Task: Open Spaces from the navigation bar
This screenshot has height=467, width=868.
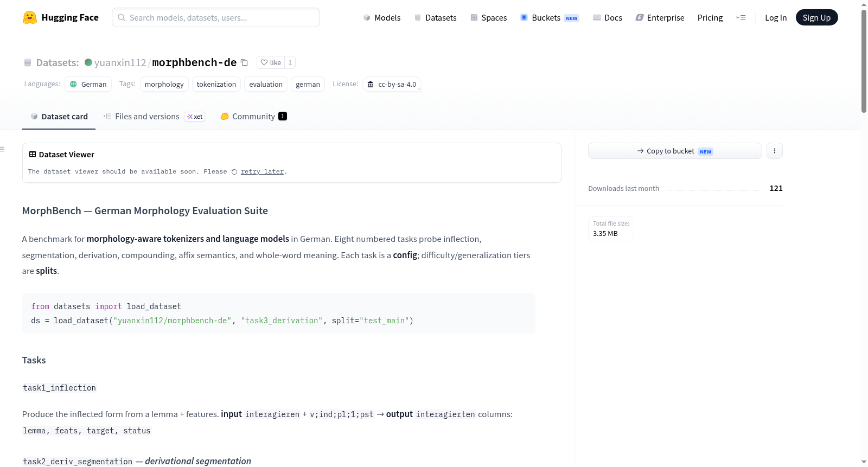Action: tap(489, 18)
